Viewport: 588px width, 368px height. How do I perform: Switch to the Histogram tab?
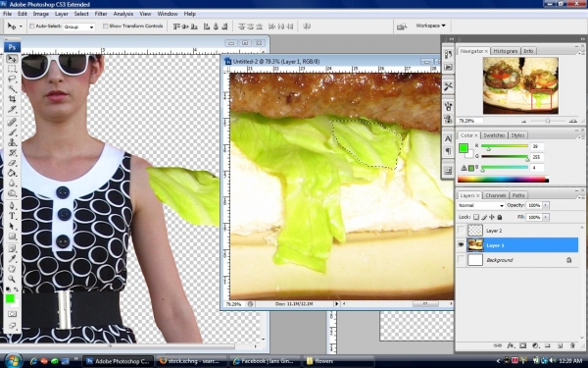(505, 51)
